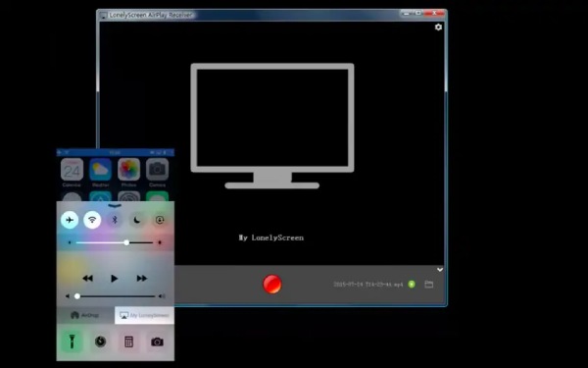Toggle Airplane Mode in Control Center
588x368 pixels.
pos(70,220)
